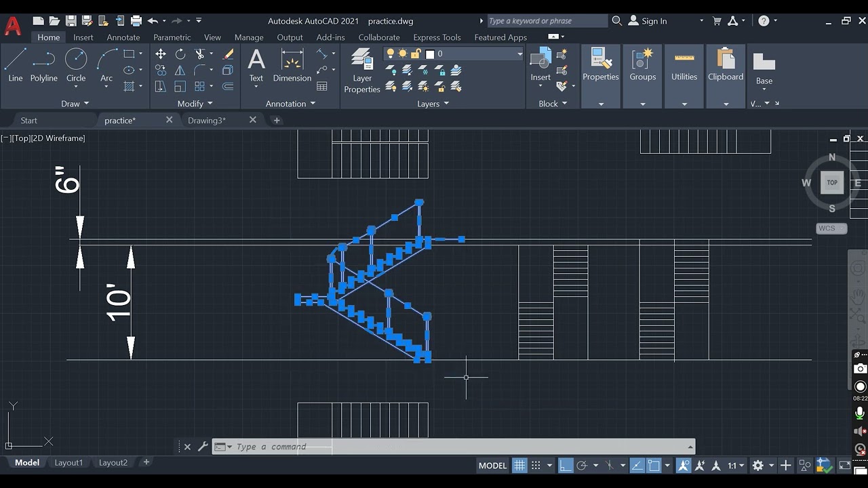Expand the Block panel
The width and height of the screenshot is (868, 488).
pyautogui.click(x=553, y=104)
